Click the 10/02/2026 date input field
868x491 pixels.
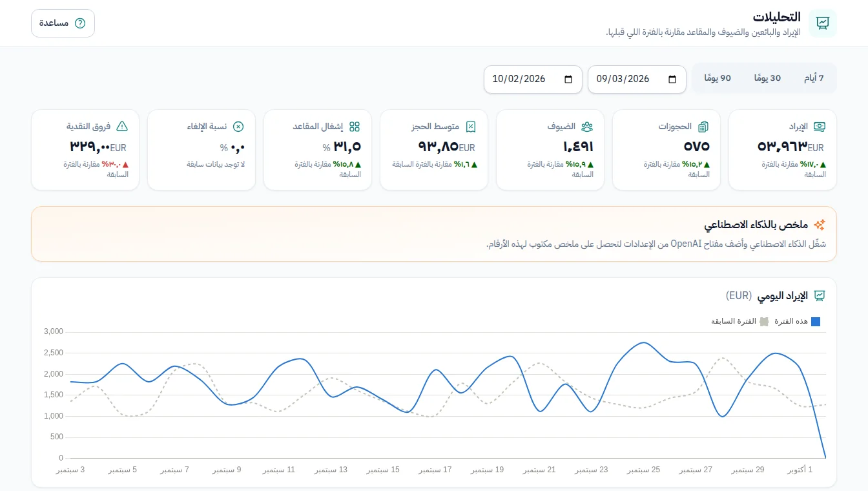[x=533, y=79]
